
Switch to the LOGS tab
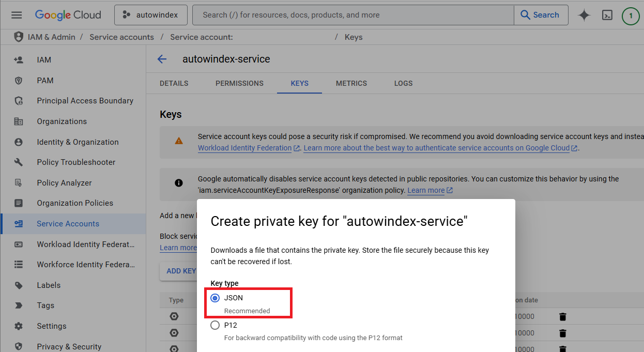404,83
